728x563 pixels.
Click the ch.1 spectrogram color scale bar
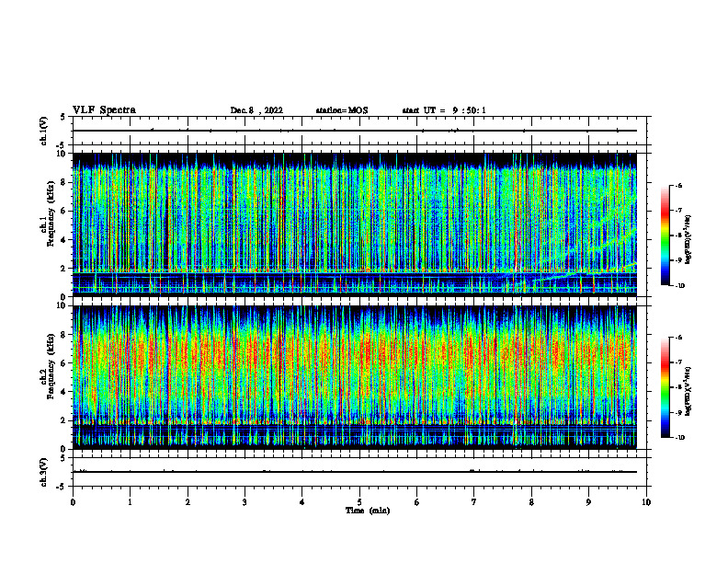665,236
